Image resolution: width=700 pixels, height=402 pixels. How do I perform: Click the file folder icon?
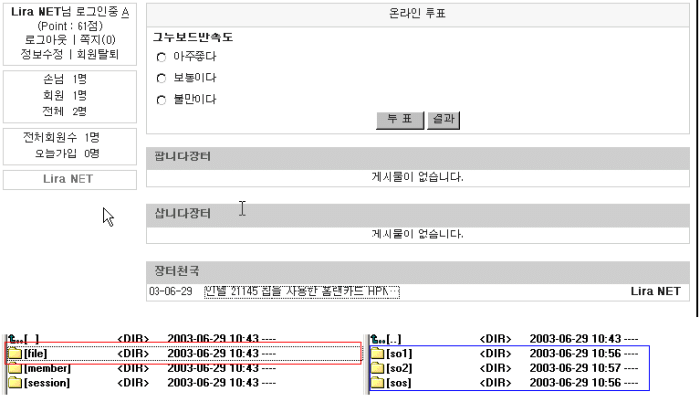coord(15,353)
